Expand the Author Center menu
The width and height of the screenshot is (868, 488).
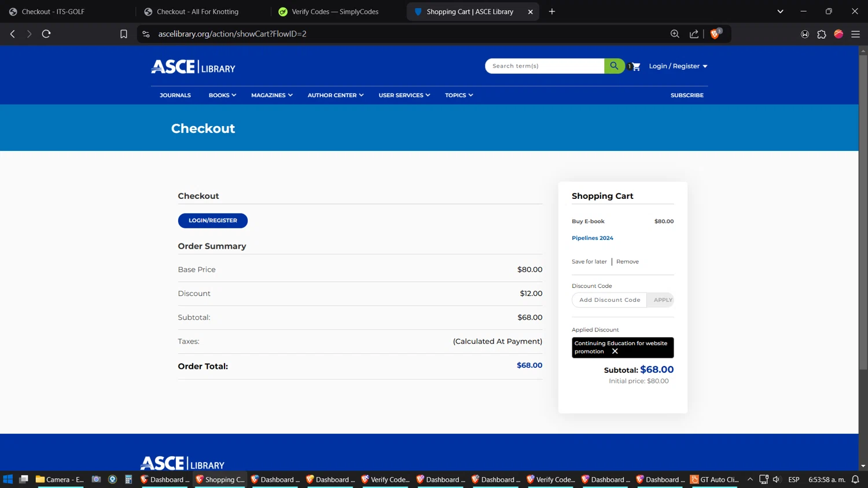[x=336, y=95]
